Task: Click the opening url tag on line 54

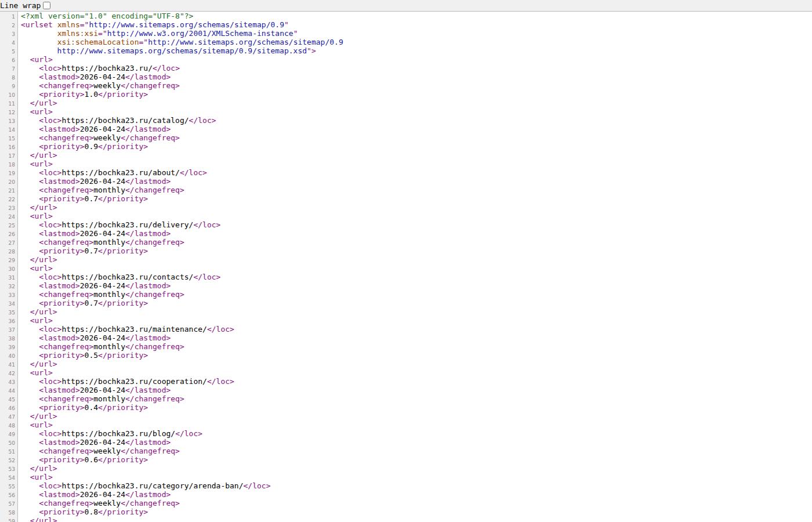Action: point(41,477)
